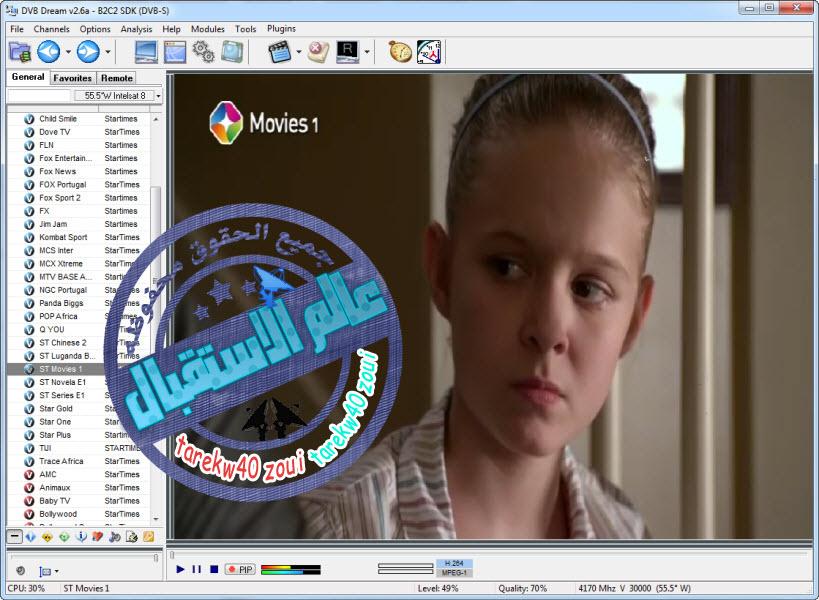The height and width of the screenshot is (600, 819).
Task: Open the File menu
Action: pyautogui.click(x=17, y=29)
